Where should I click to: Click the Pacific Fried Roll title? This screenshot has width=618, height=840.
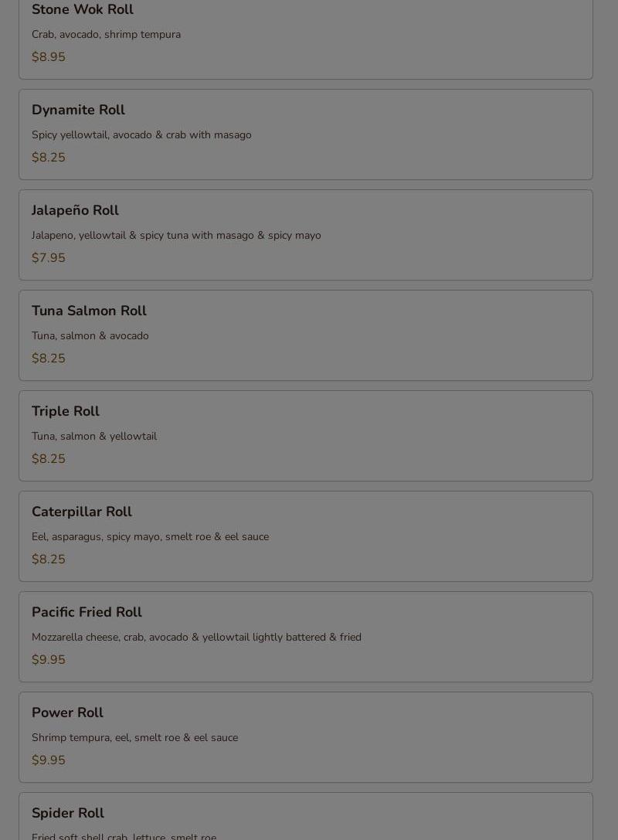[x=87, y=612]
